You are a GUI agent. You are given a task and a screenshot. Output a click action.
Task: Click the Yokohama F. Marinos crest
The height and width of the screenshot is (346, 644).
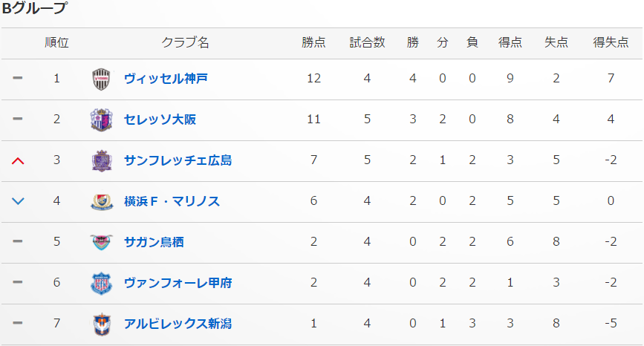101,201
